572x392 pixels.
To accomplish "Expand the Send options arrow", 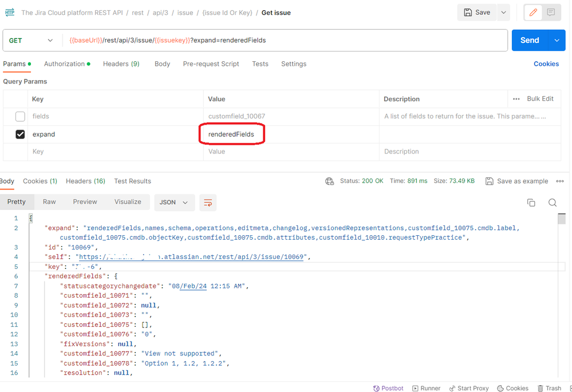I will pos(557,40).
